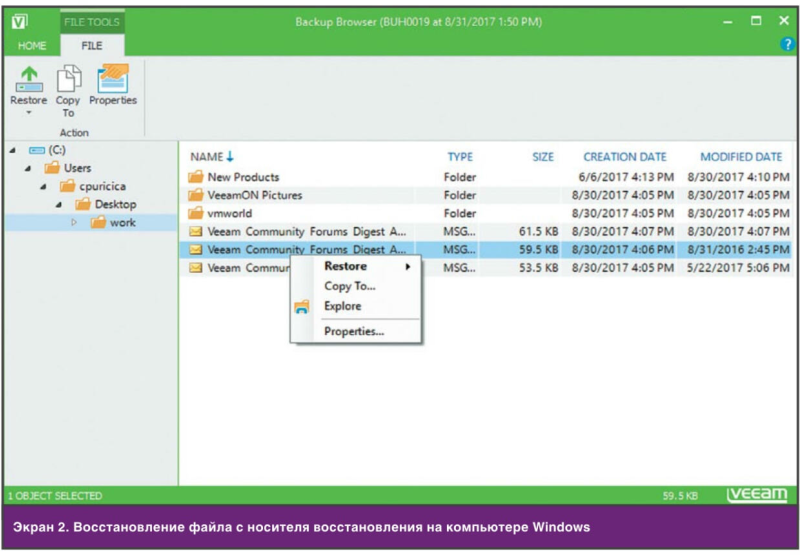Collapse the Users folder node
Image resolution: width=800 pixels, height=555 pixels.
click(x=28, y=168)
